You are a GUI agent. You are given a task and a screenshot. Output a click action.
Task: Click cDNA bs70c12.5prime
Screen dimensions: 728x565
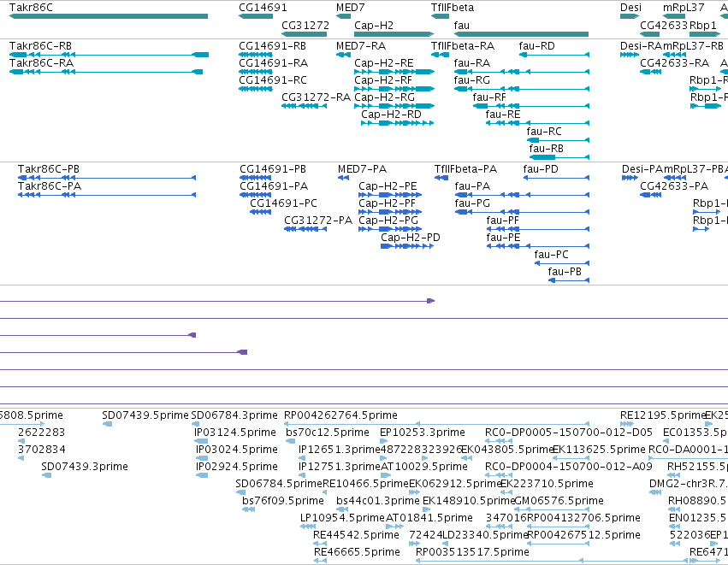pyautogui.click(x=328, y=433)
